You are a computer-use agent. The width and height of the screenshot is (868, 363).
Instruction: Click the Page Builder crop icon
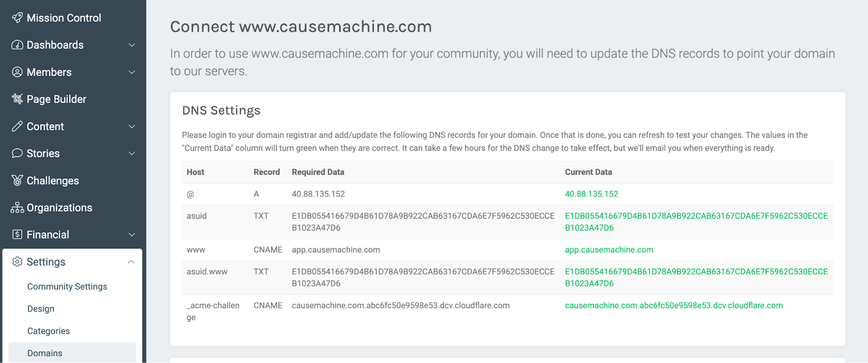pos(17,99)
